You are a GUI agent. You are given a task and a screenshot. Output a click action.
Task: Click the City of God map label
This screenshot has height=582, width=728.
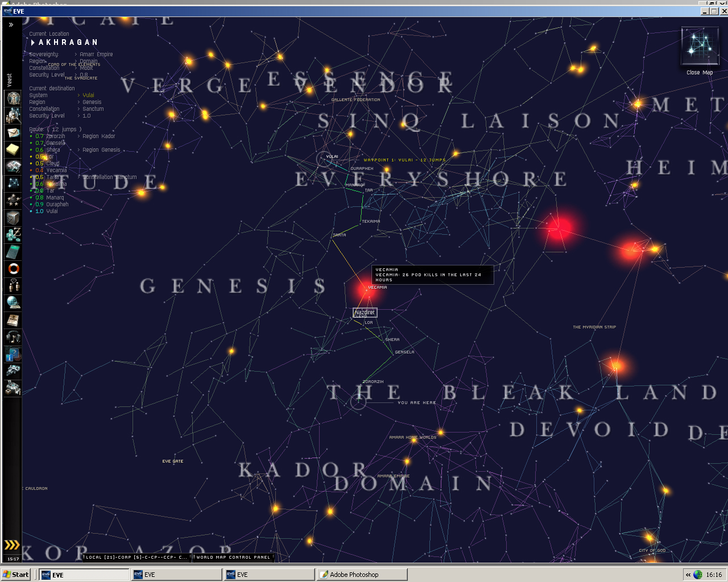pyautogui.click(x=652, y=551)
